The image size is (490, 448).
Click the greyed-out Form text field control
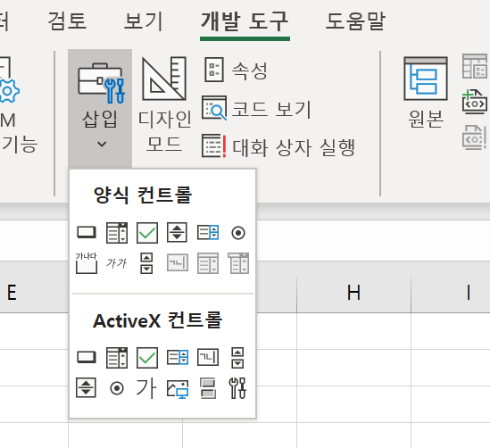178,262
